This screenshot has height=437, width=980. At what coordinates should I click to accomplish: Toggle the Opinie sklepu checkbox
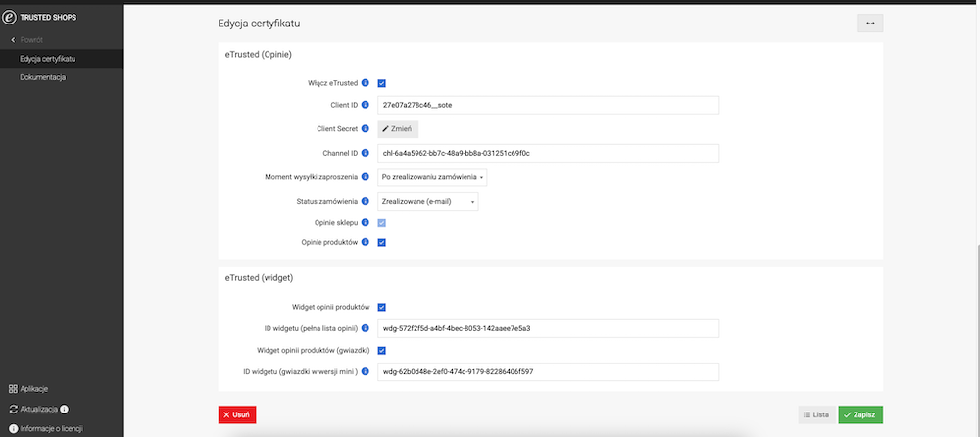point(382,223)
